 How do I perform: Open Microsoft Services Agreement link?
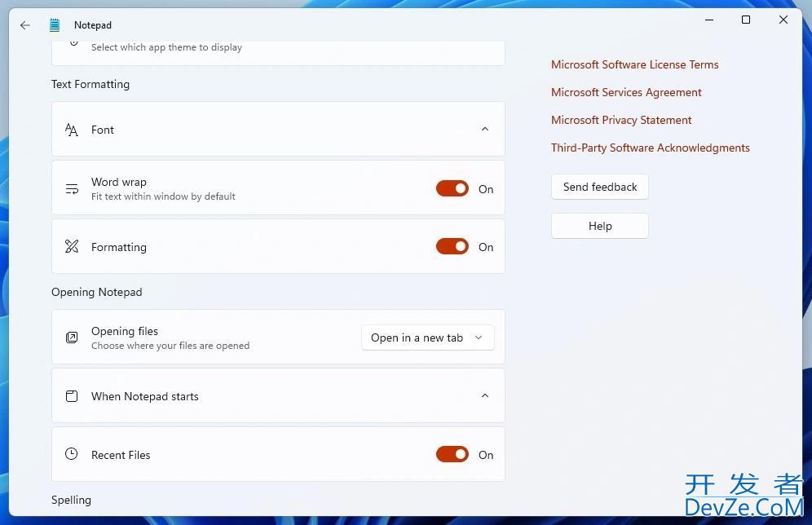tap(626, 92)
